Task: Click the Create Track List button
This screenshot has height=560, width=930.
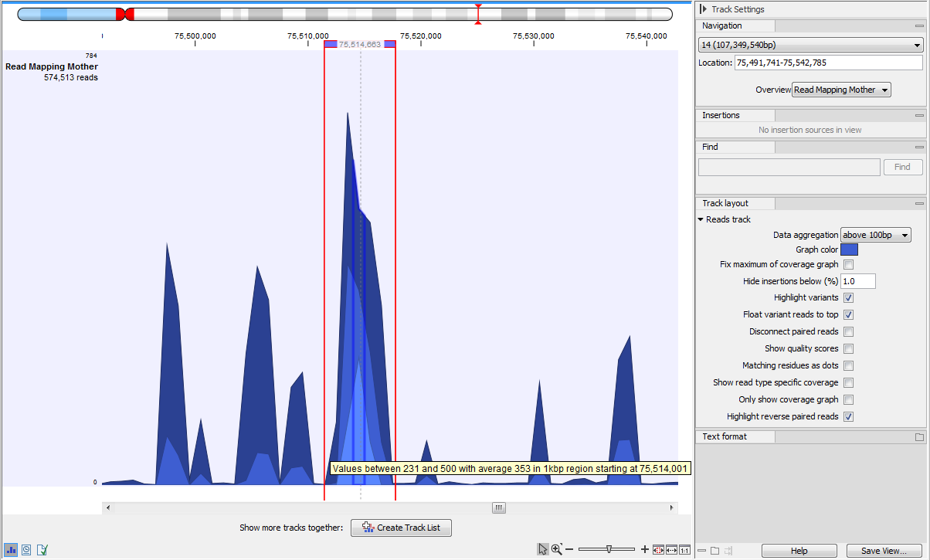Action: (x=401, y=528)
